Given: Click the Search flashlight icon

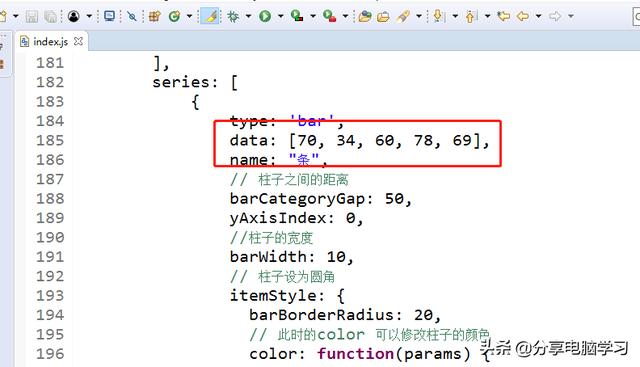Looking at the screenshot, I should 403,16.
